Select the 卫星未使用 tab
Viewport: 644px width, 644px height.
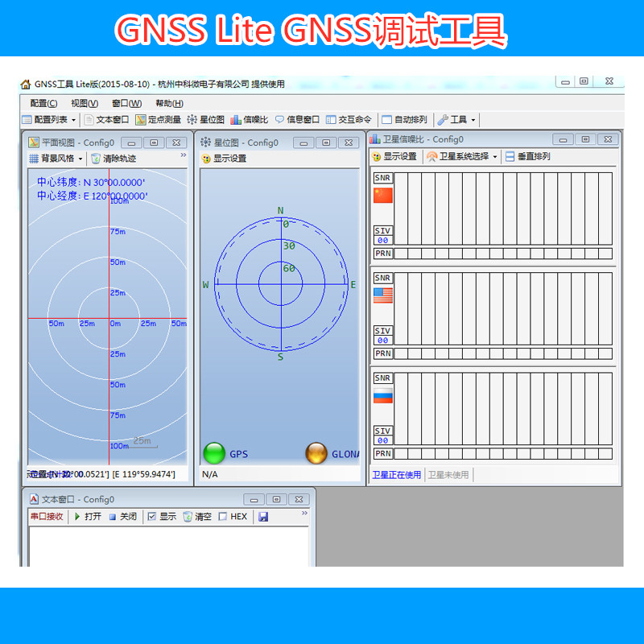448,475
